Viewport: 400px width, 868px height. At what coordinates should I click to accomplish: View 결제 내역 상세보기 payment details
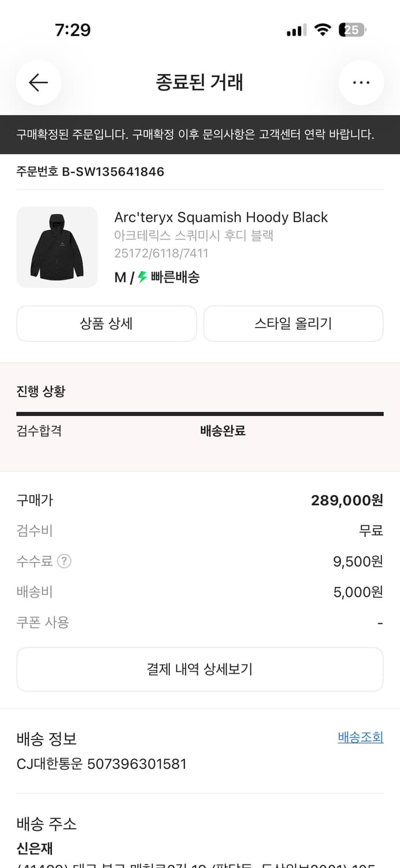tap(200, 669)
